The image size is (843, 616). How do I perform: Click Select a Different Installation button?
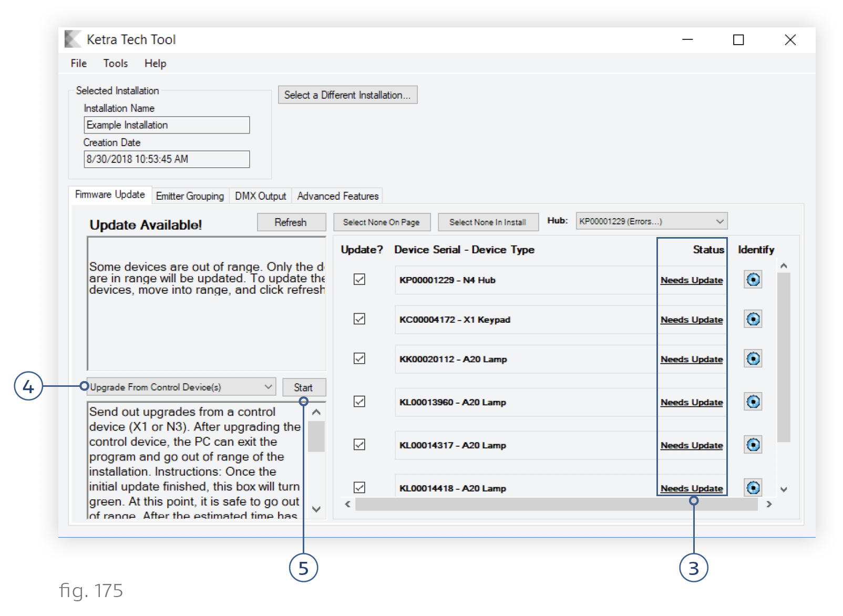point(347,95)
